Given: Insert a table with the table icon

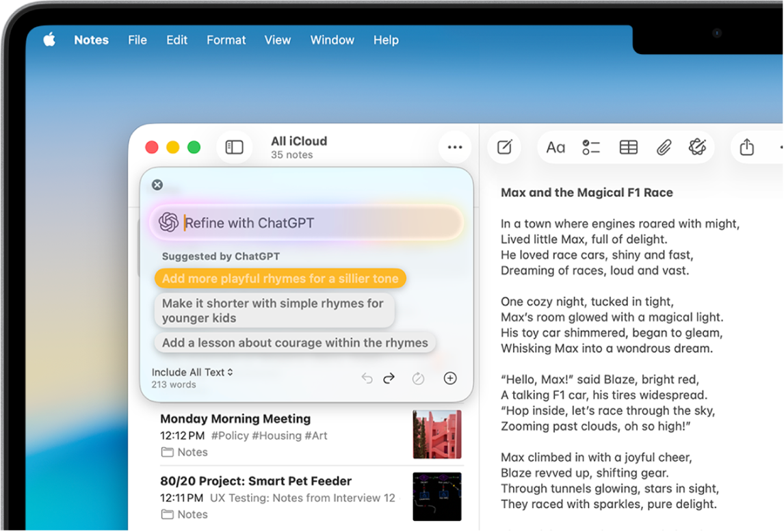Looking at the screenshot, I should [x=628, y=147].
